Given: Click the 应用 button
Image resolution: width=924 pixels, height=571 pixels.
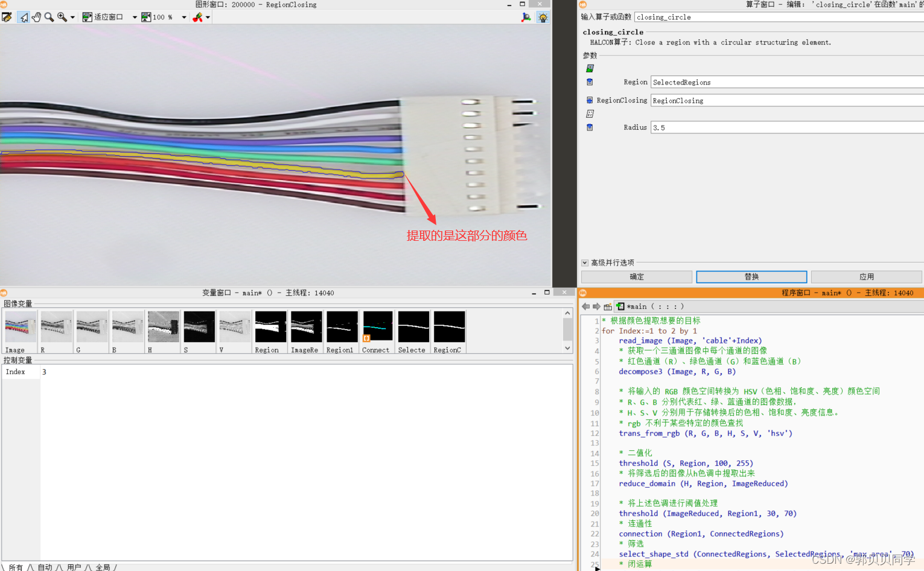Looking at the screenshot, I should click(x=867, y=276).
